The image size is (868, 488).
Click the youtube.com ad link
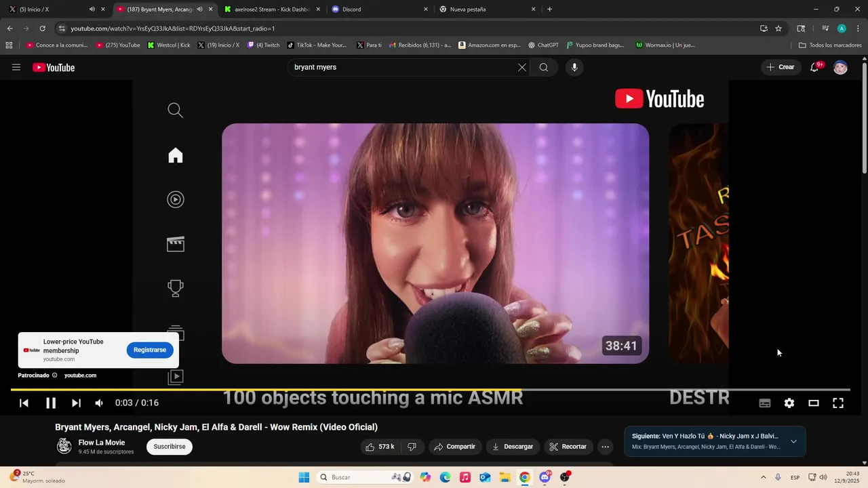(x=80, y=375)
